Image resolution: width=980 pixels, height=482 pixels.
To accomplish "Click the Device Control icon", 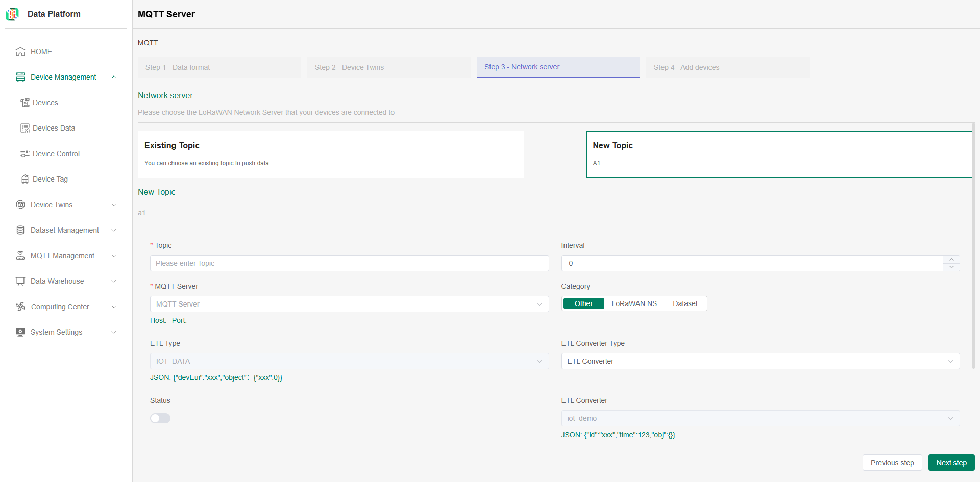I will click(x=24, y=154).
